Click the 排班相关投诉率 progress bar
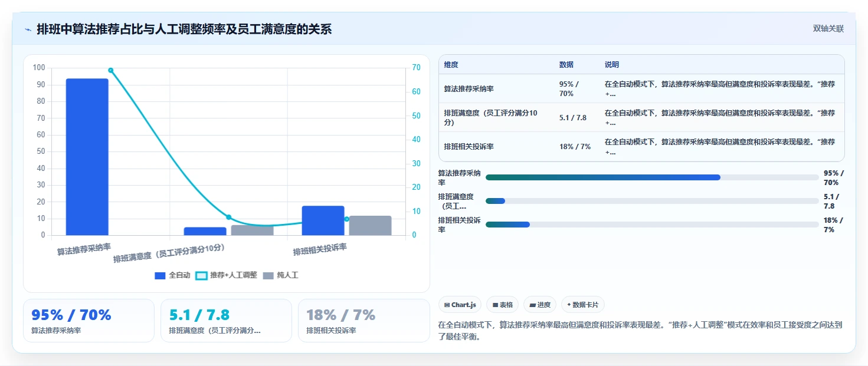The height and width of the screenshot is (366, 868). click(652, 225)
